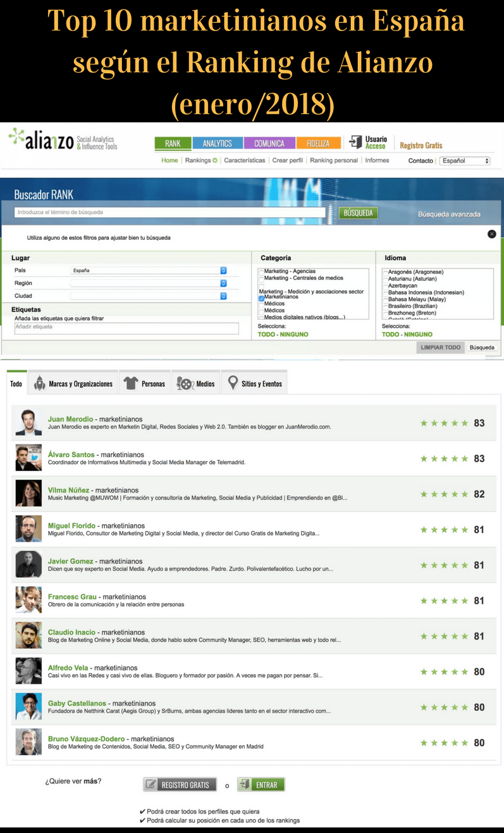Click TODO under Categoría

[266, 334]
